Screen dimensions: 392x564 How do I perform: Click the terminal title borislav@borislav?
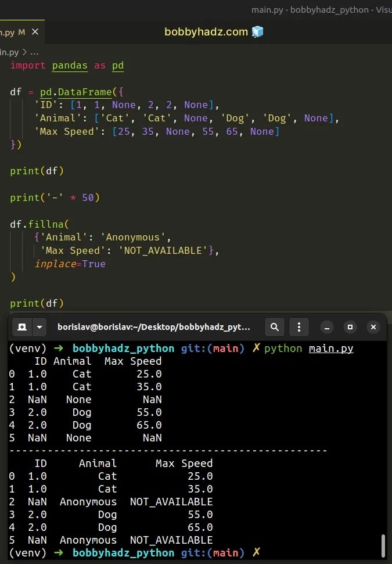coord(153,327)
